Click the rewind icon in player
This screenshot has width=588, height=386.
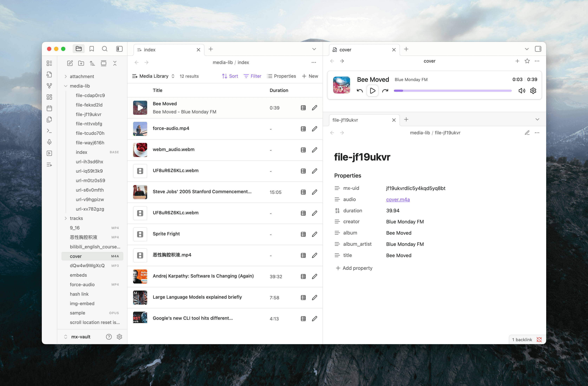click(360, 91)
